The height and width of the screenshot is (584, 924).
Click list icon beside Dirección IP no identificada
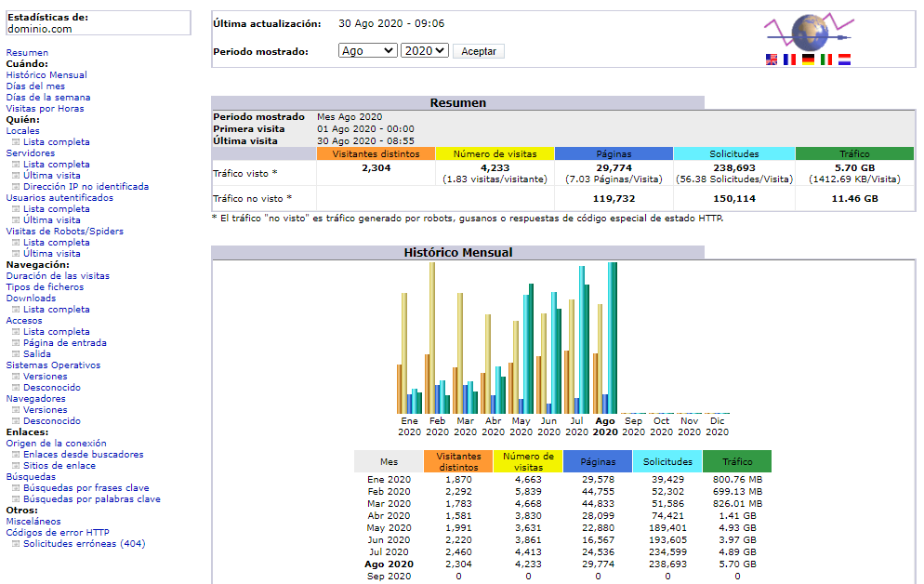[15, 187]
